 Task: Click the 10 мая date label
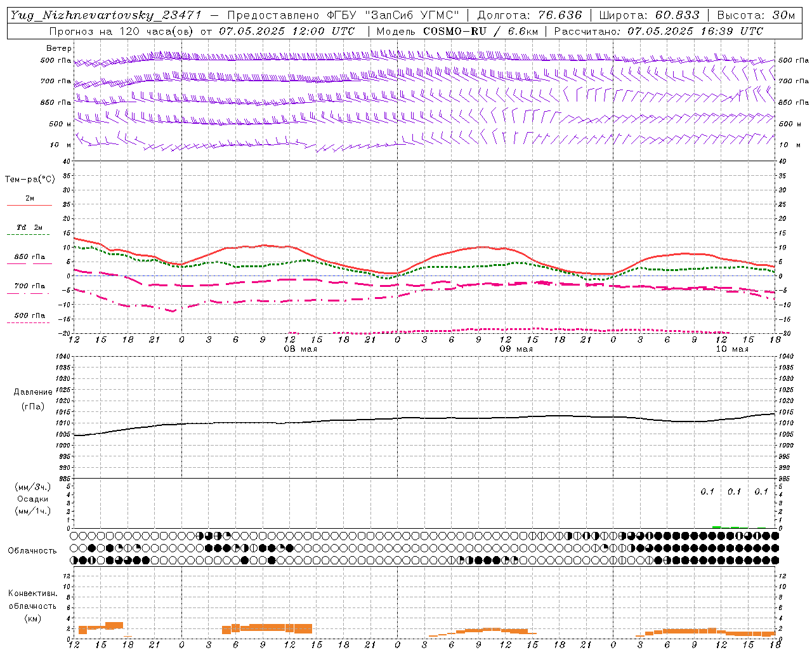point(732,349)
